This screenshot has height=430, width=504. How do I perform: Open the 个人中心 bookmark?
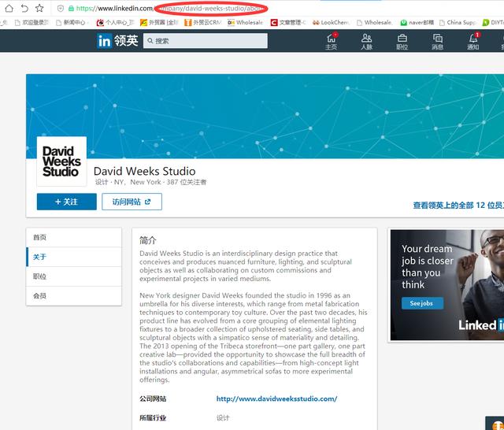pyautogui.click(x=116, y=23)
